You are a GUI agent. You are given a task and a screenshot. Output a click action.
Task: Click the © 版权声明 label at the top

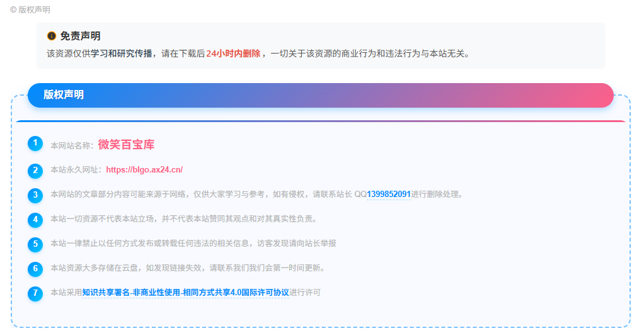(30, 9)
